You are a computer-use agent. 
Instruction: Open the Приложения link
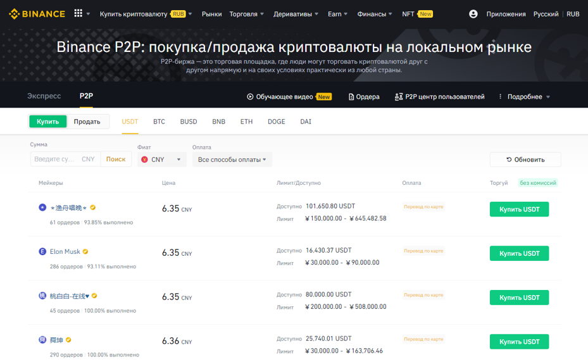click(506, 14)
